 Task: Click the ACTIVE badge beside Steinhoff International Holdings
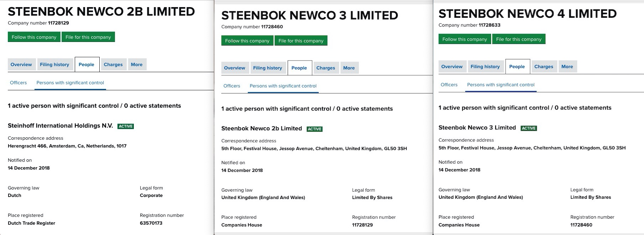125,126
